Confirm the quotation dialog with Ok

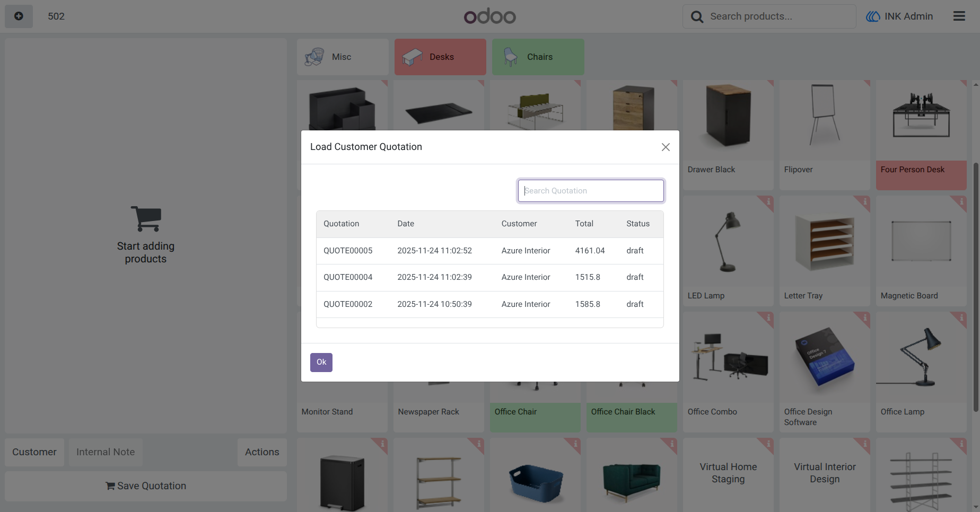pyautogui.click(x=321, y=363)
